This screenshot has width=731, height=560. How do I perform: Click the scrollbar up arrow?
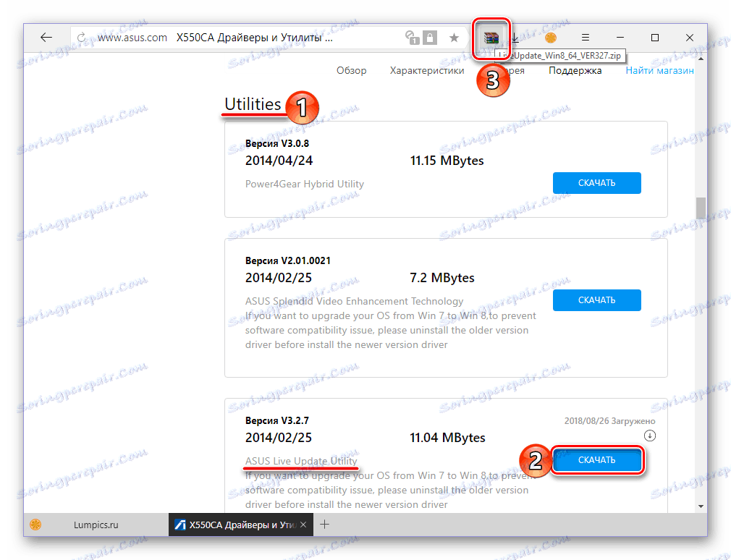coord(701,59)
